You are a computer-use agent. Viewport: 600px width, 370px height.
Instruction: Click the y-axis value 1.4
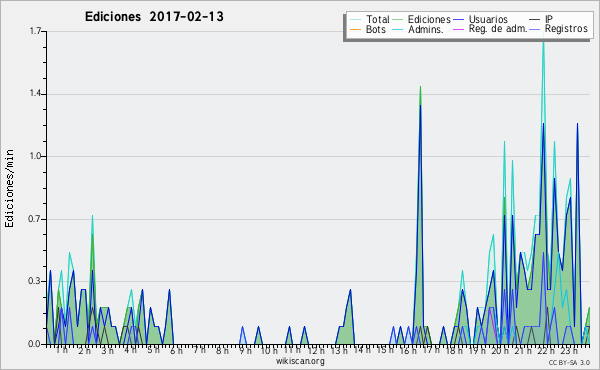(36, 94)
